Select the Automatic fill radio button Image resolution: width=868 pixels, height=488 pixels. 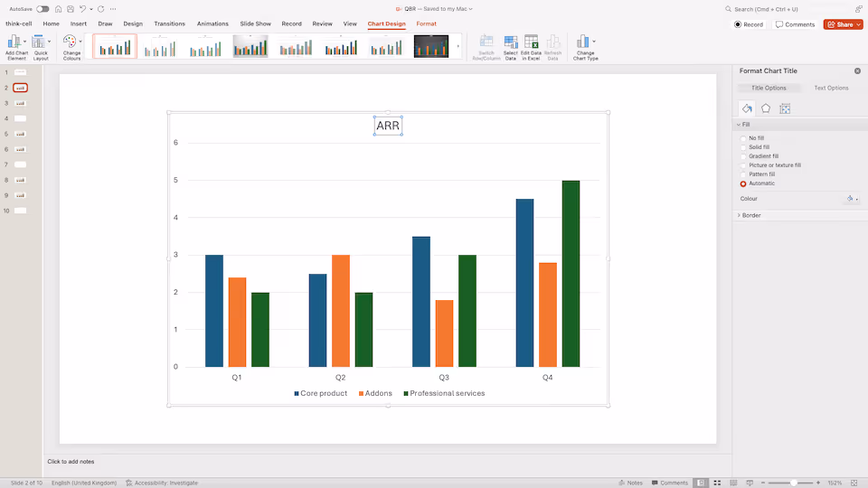743,183
